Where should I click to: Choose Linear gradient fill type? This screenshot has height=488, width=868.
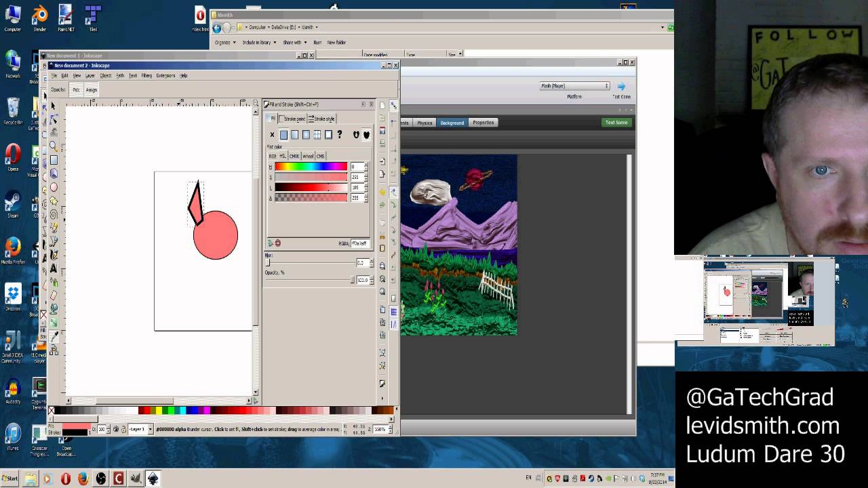point(294,135)
